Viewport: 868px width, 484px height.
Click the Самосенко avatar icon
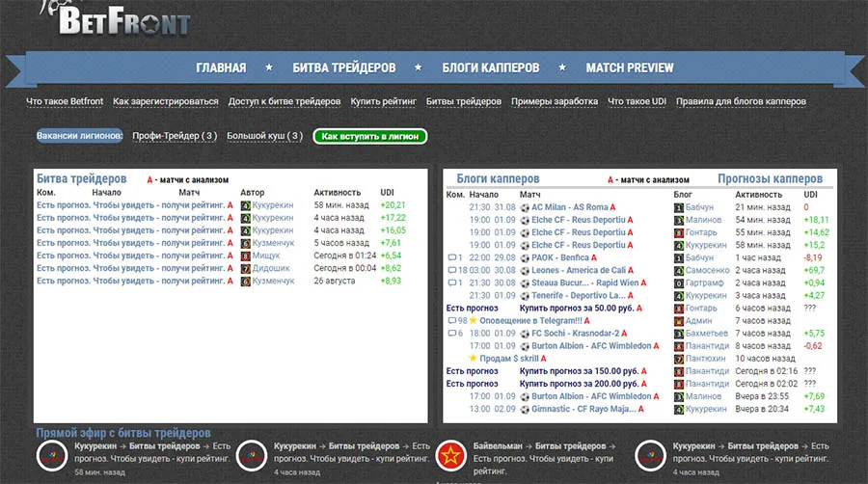tap(679, 271)
